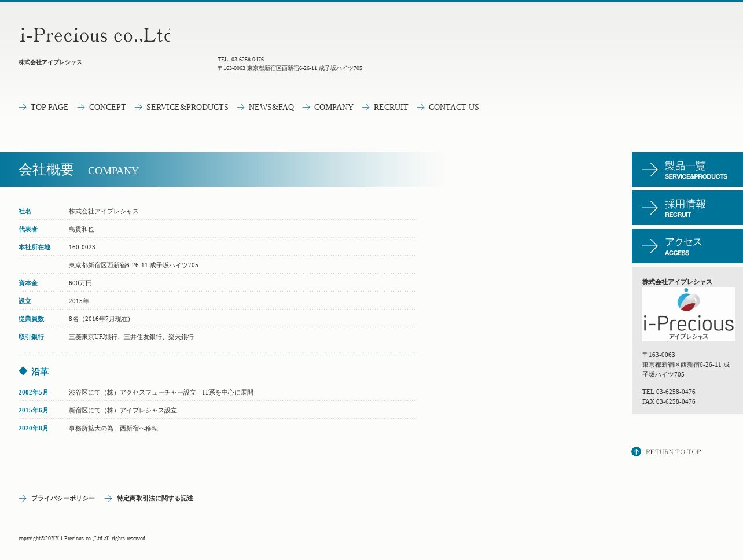
Task: Click the arrow icon beside NEWS&FAQ
Action: [x=241, y=107]
